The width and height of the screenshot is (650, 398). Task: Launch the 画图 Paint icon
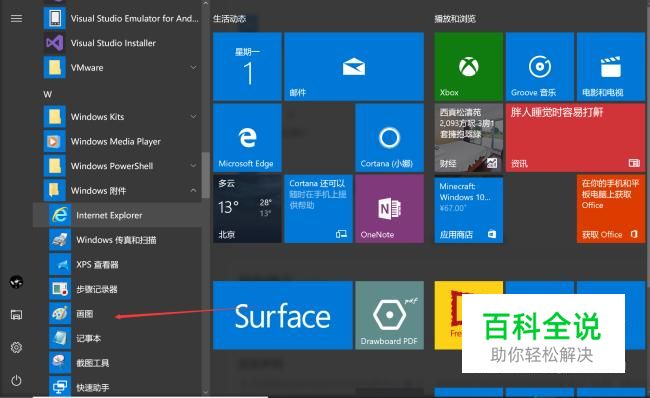[60, 313]
